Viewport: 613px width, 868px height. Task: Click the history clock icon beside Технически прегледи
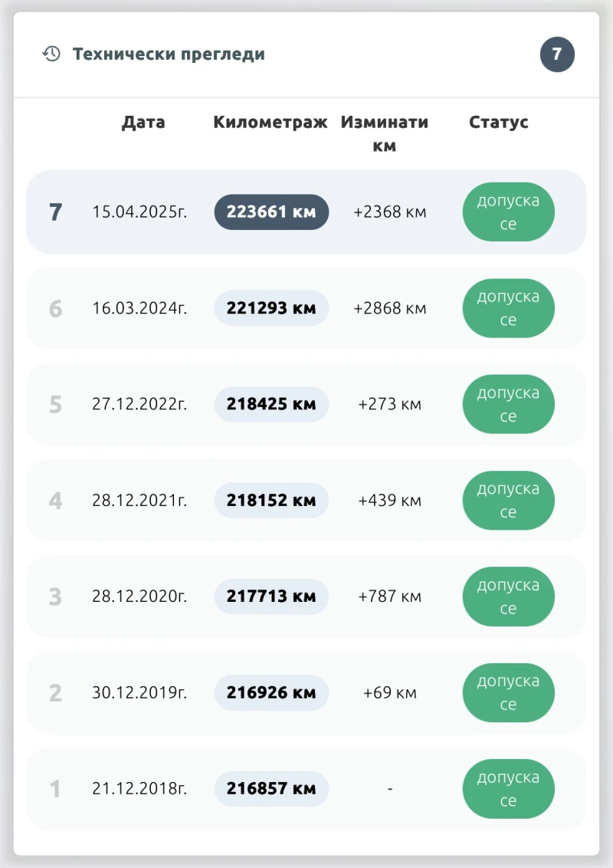(51, 54)
